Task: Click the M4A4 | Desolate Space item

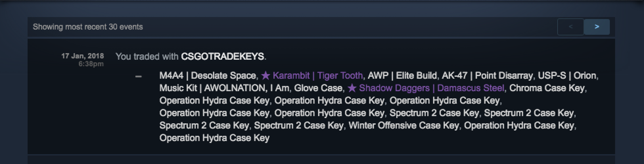Action: pyautogui.click(x=208, y=76)
